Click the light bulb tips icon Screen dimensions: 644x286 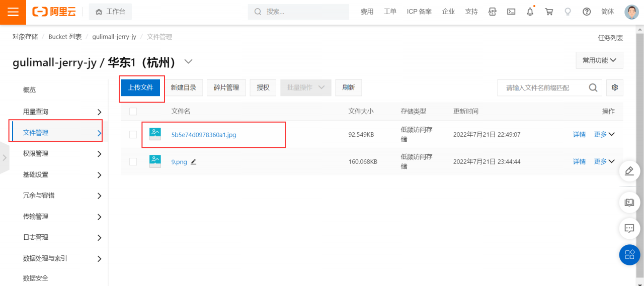click(568, 12)
